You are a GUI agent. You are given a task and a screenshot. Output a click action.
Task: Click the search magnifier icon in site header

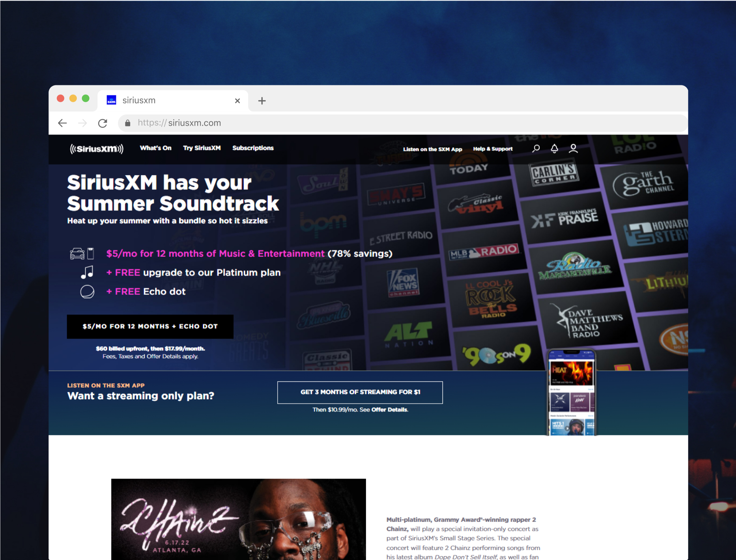point(536,148)
